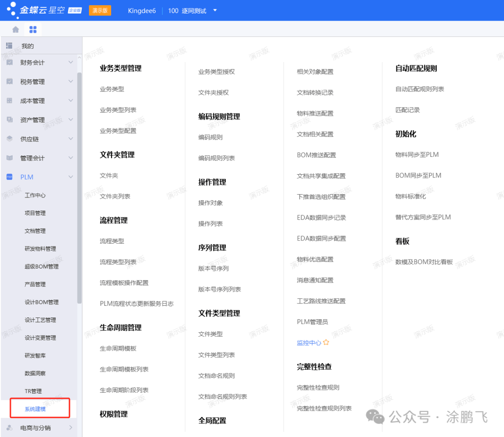Image resolution: width=504 pixels, height=437 pixels.
Task: Toggle favorite star next to 监控中心
Action: [x=326, y=343]
